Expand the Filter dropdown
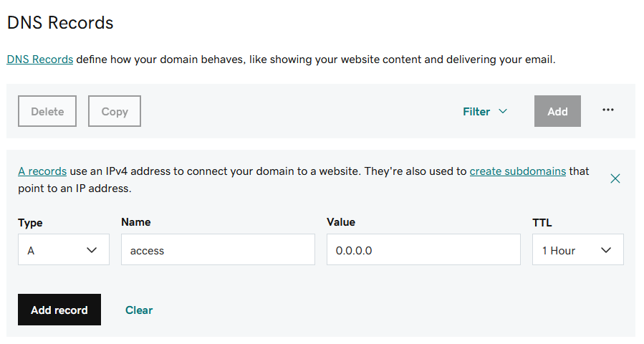 pyautogui.click(x=485, y=111)
